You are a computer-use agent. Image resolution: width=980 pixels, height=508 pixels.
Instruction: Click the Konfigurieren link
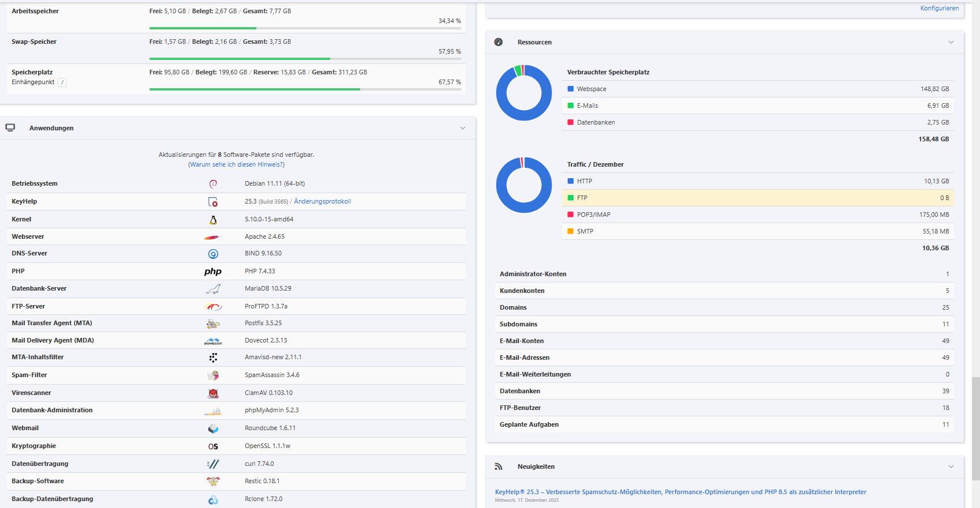[x=939, y=8]
